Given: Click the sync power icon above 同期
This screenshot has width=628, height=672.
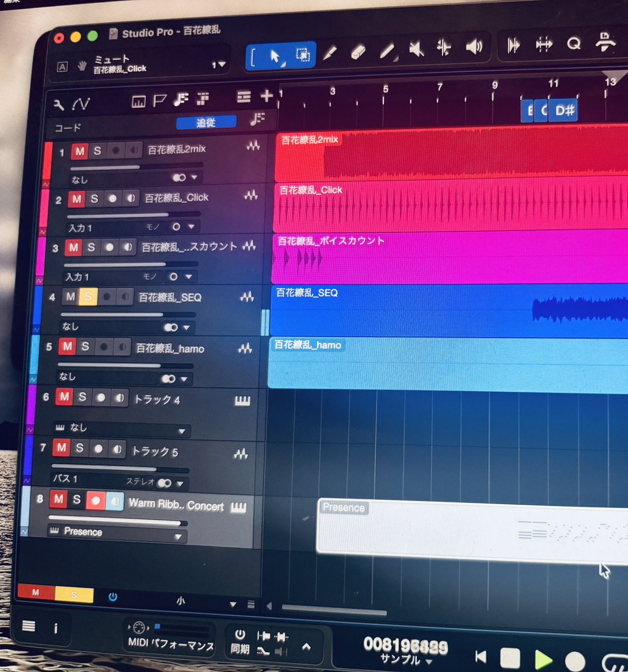Looking at the screenshot, I should click(240, 634).
